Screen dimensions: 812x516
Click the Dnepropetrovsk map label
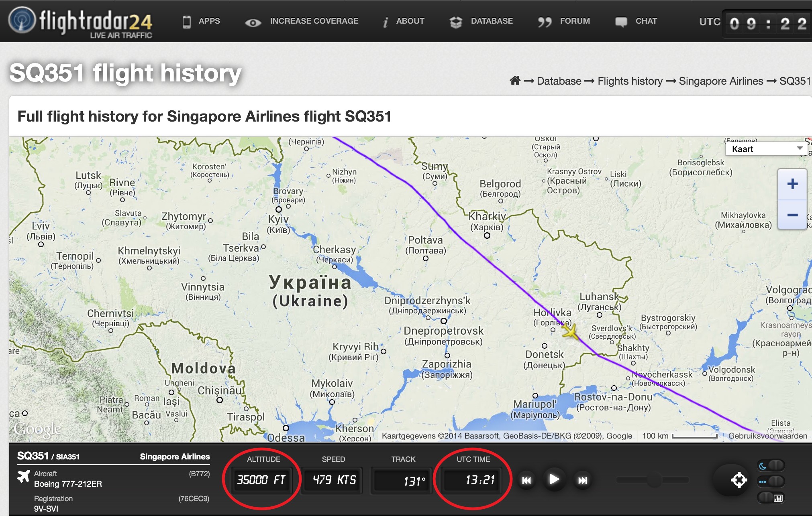(x=443, y=336)
